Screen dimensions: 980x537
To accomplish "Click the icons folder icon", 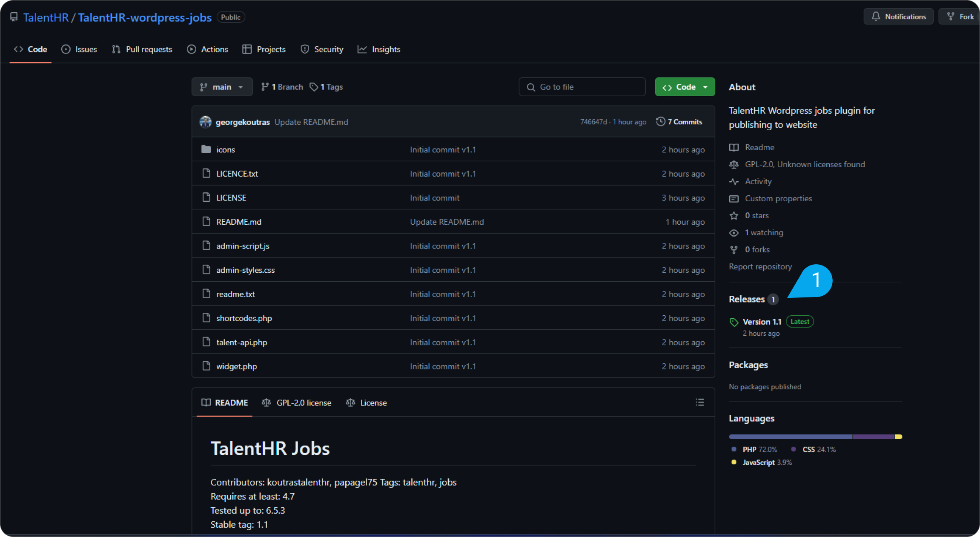I will coord(206,149).
